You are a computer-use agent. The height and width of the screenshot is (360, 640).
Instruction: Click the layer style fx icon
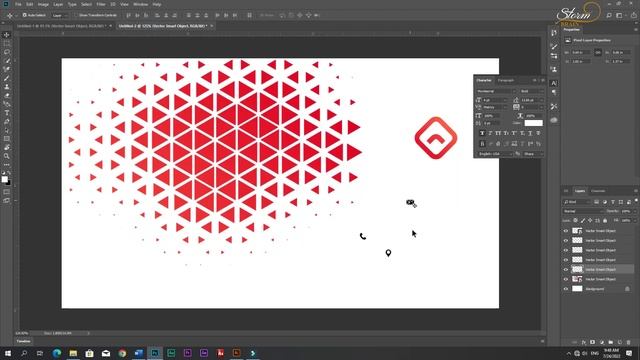[x=584, y=342]
